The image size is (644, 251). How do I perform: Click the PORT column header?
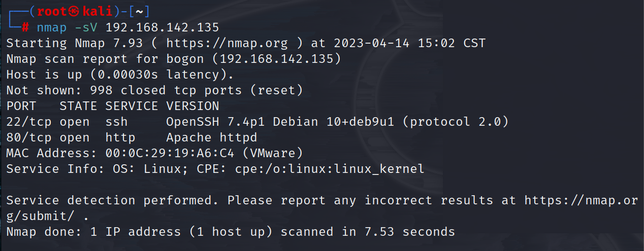click(x=21, y=106)
